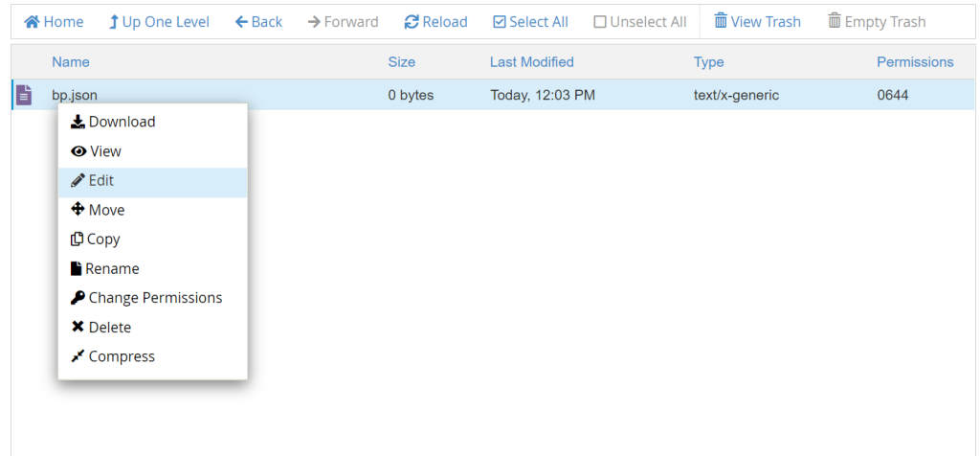Image resolution: width=980 pixels, height=456 pixels.
Task: Sort by the Size column header
Action: (x=401, y=62)
